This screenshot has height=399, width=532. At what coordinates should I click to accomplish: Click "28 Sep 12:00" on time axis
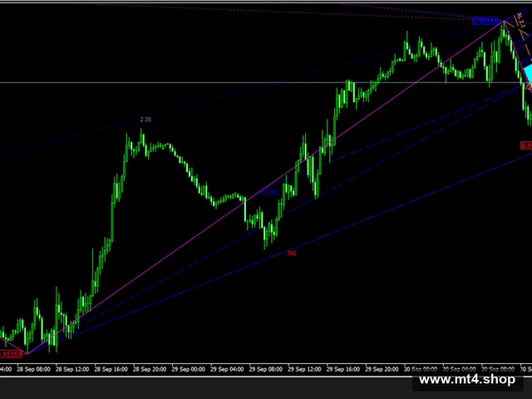pyautogui.click(x=72, y=369)
